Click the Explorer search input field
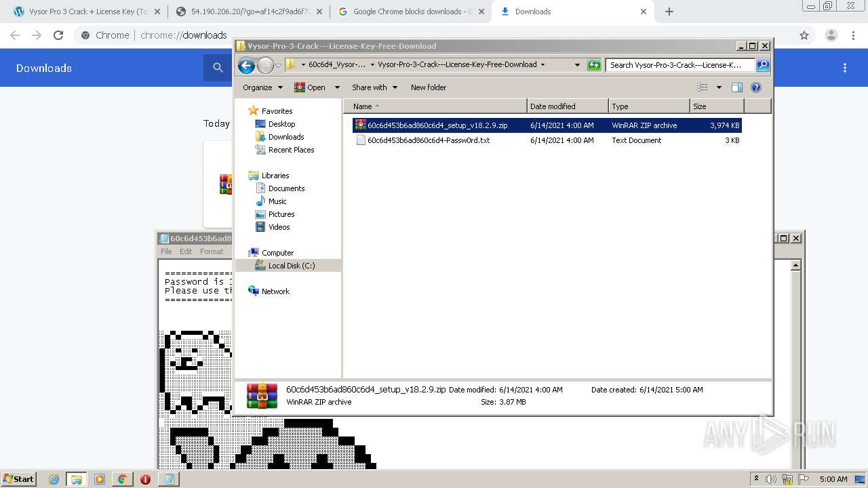Image resolution: width=868 pixels, height=488 pixels. pos(680,65)
